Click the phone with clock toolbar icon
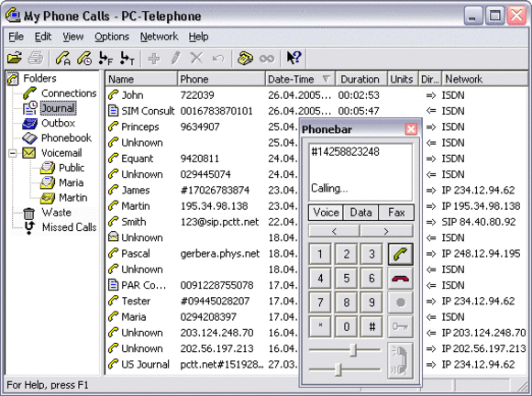The height and width of the screenshot is (396, 532). [x=84, y=59]
